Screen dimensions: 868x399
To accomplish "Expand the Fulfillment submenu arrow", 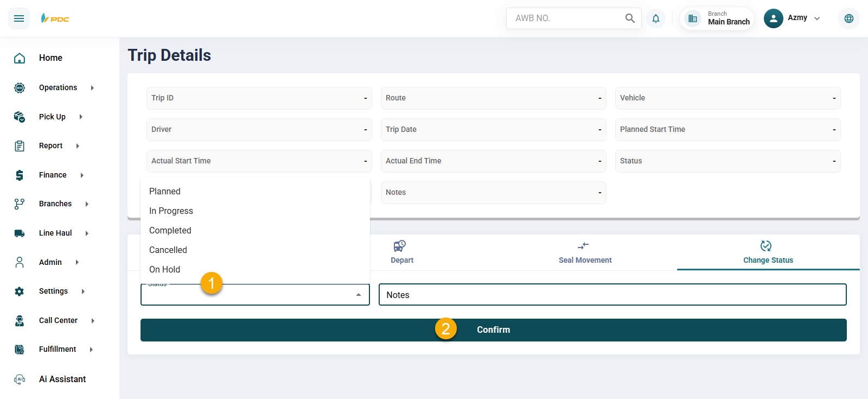I will [91, 350].
